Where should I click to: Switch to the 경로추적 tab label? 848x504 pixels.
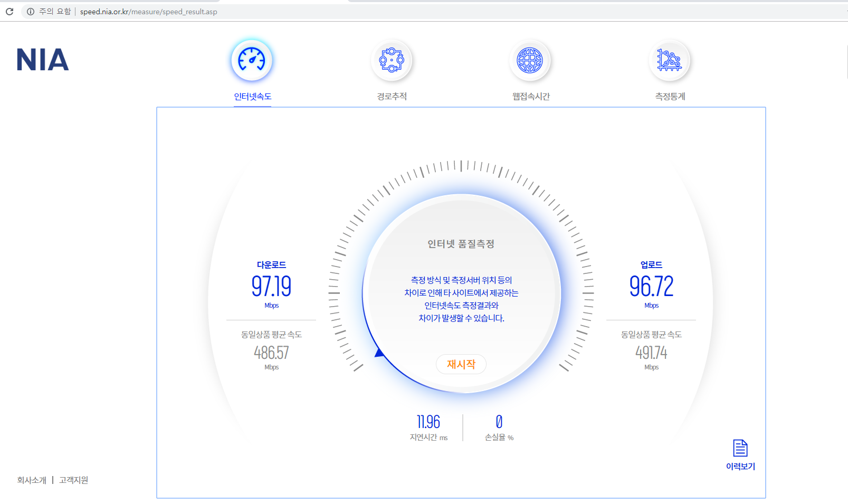coord(392,97)
